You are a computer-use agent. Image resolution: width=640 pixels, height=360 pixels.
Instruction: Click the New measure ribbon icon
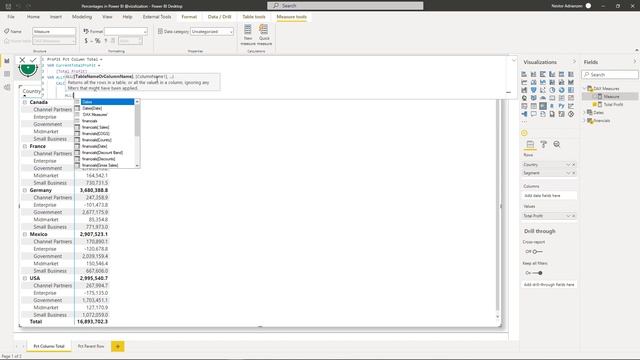[248, 35]
